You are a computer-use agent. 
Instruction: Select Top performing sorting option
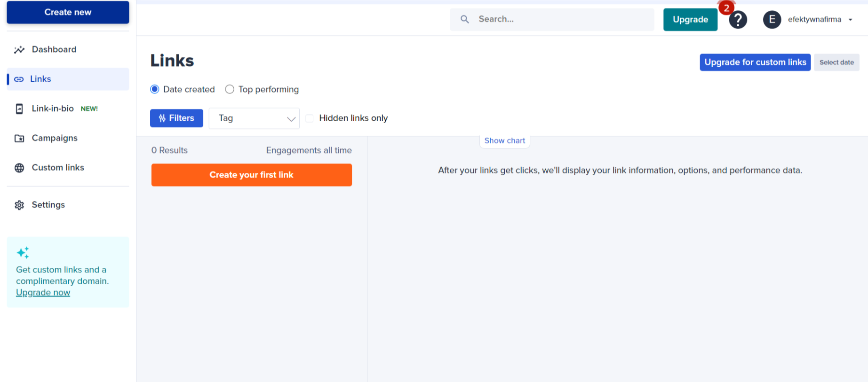(x=230, y=89)
